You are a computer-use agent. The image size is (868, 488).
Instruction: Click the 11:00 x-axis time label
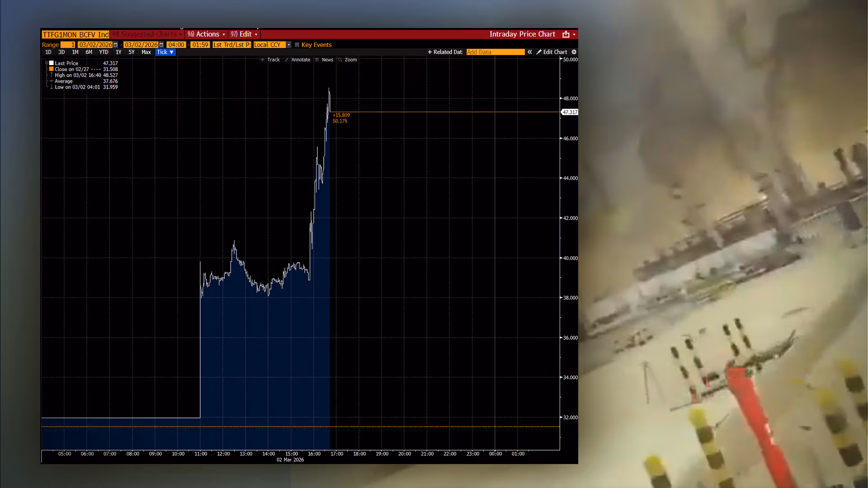point(201,454)
